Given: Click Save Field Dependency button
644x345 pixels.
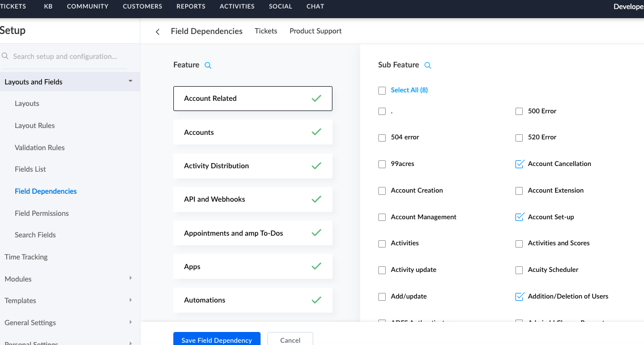Looking at the screenshot, I should (216, 340).
